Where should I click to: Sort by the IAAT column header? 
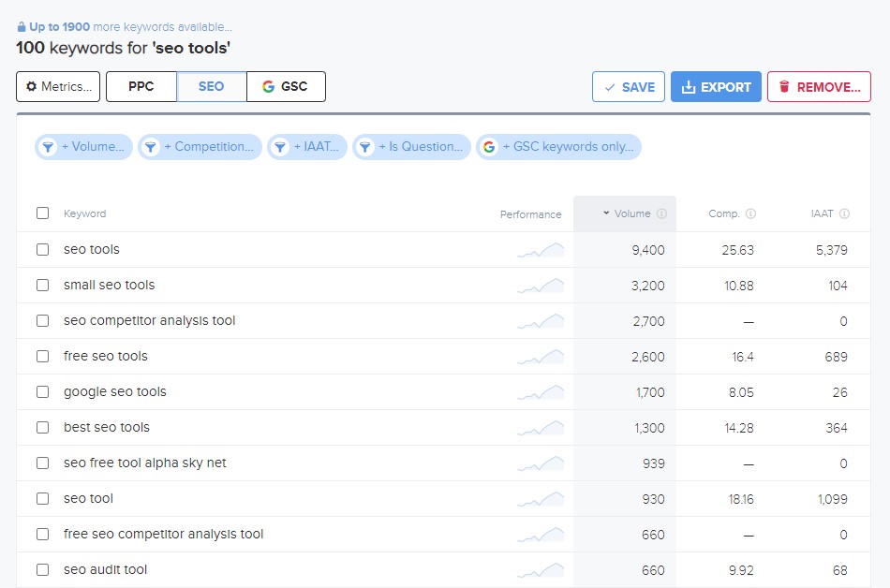pyautogui.click(x=822, y=213)
